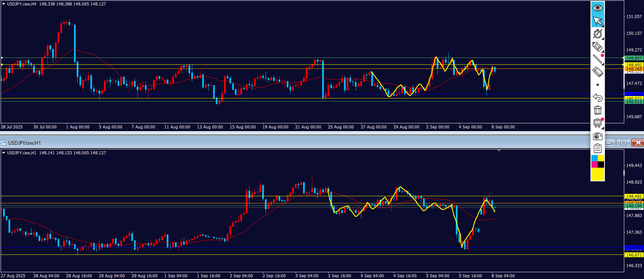Choose the straight line drawing tool
644x279 pixels.
pyautogui.click(x=597, y=59)
